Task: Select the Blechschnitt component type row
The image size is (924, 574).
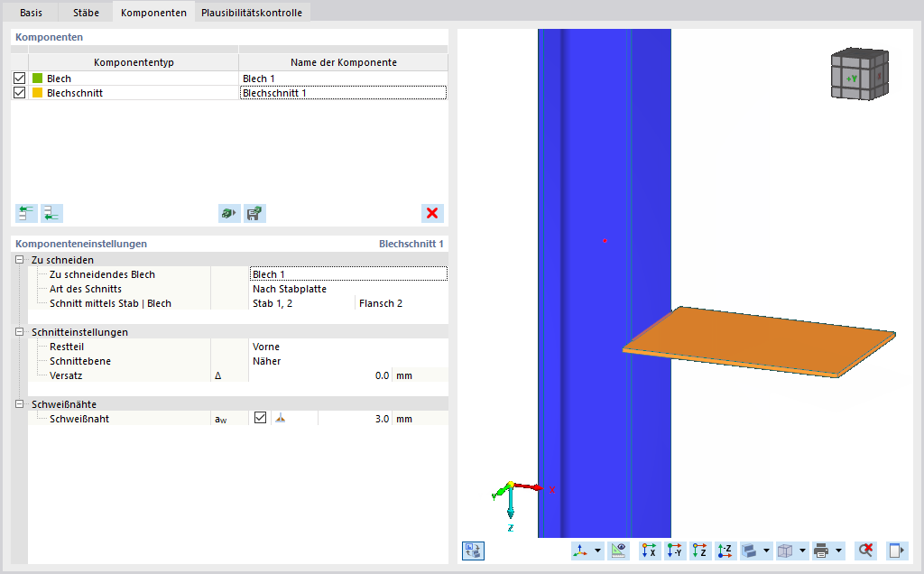Action: pos(134,93)
